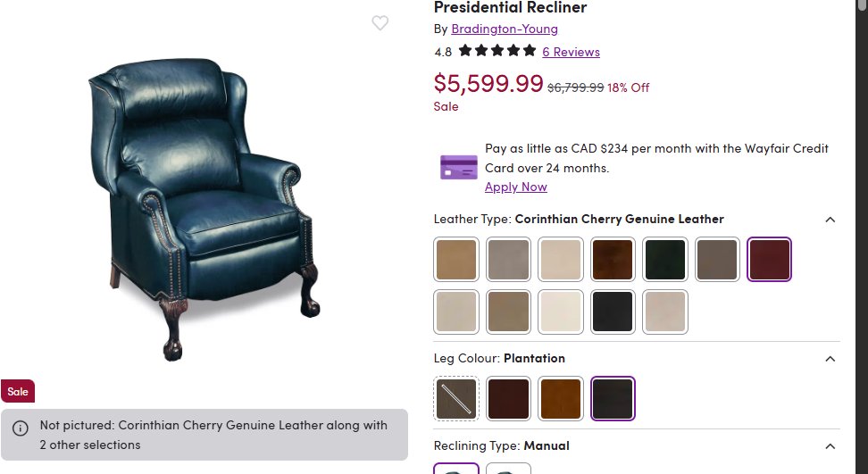The height and width of the screenshot is (474, 868).
Task: Collapse the Leather Type section
Action: pyautogui.click(x=830, y=220)
